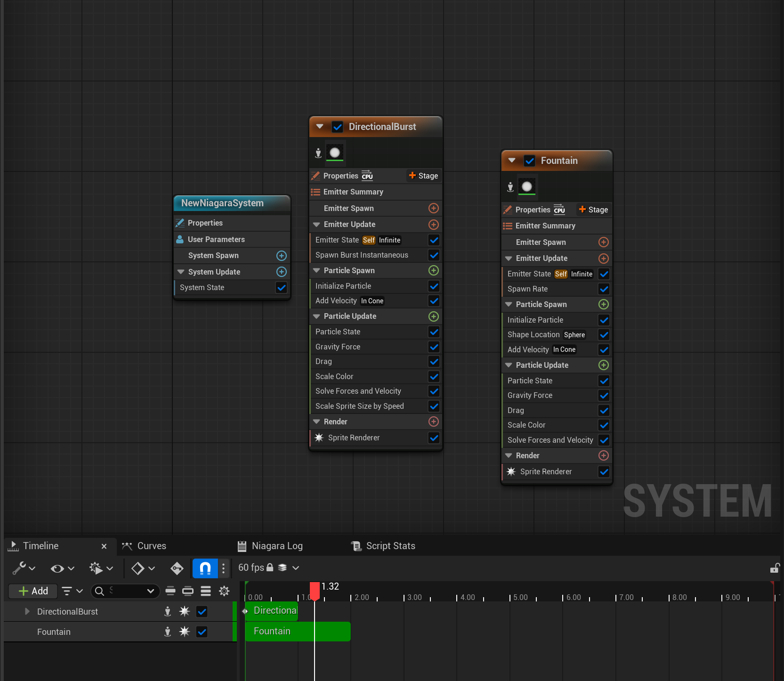Collapse the DirectionalBurst emitter node

(x=320, y=127)
